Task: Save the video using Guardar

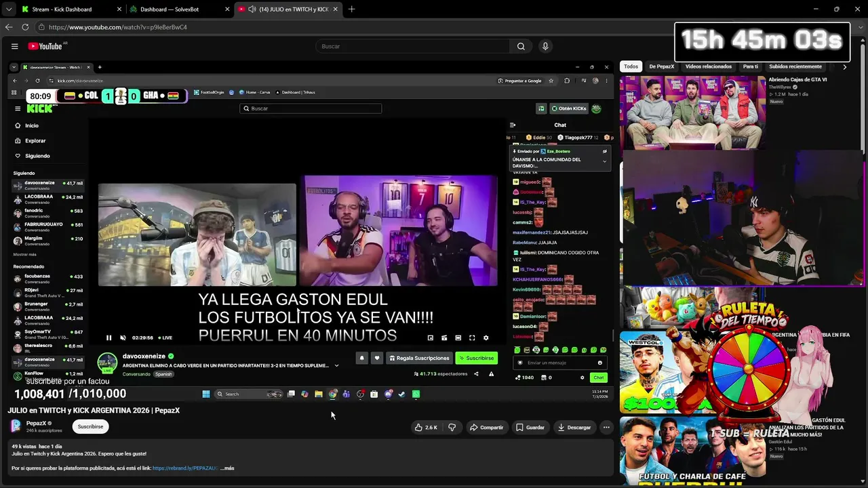Action: coord(530,427)
